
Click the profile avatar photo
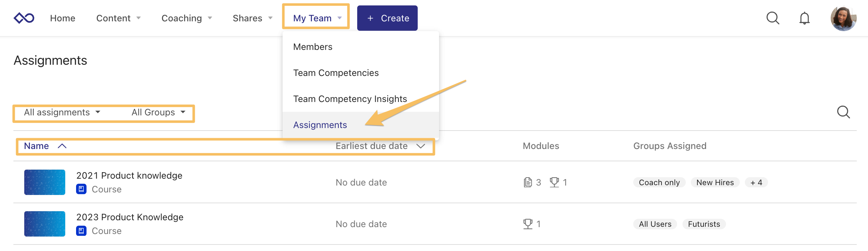844,18
